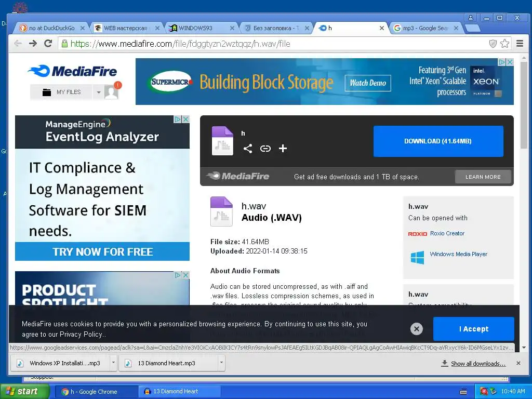532x399 pixels.
Task: Click the Learn More button
Action: click(483, 177)
